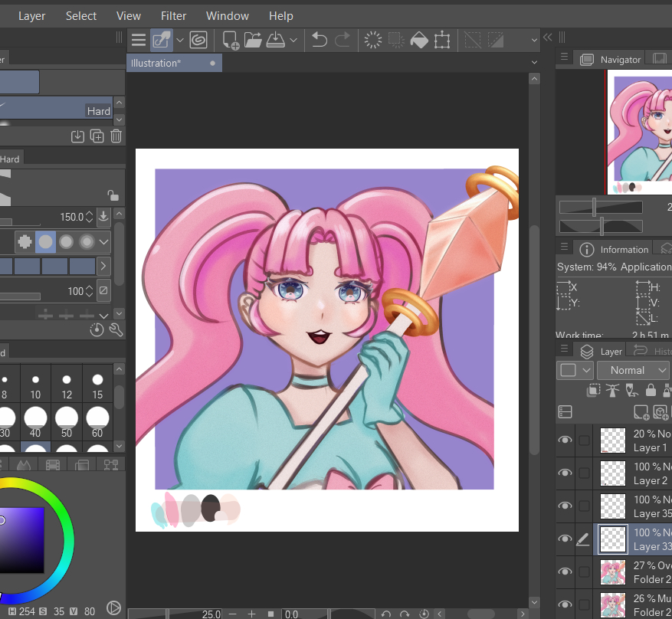The image size is (672, 619).
Task: Hide Layer 1 using its eye icon
Action: 565,441
